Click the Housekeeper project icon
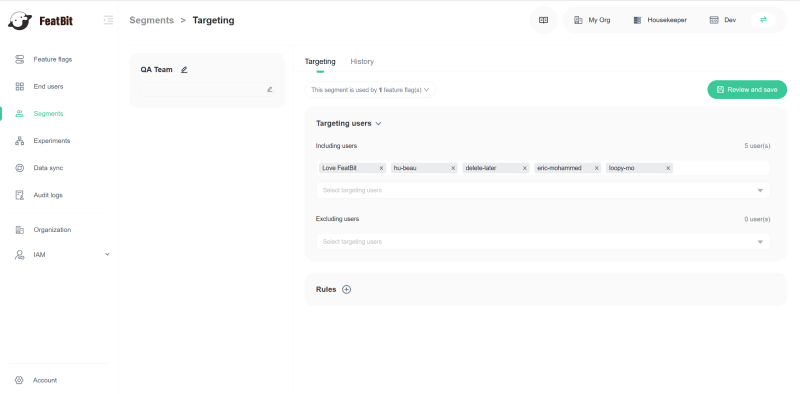 [637, 20]
